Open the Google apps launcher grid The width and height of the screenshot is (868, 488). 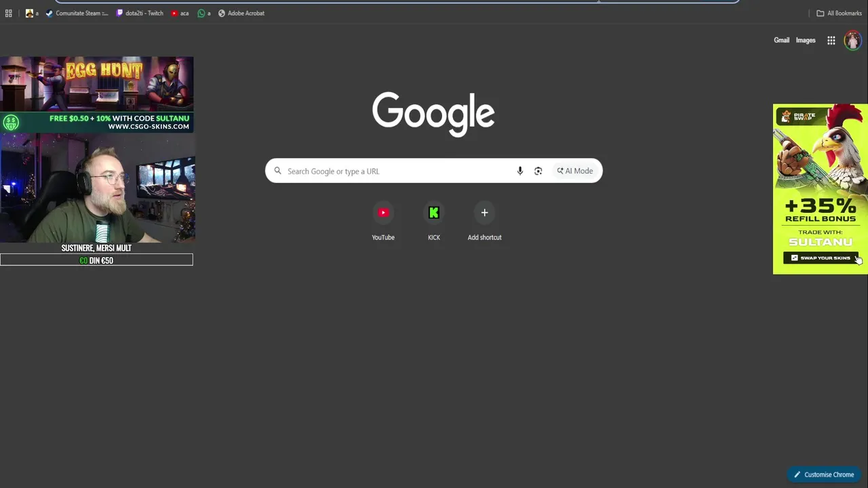(831, 41)
